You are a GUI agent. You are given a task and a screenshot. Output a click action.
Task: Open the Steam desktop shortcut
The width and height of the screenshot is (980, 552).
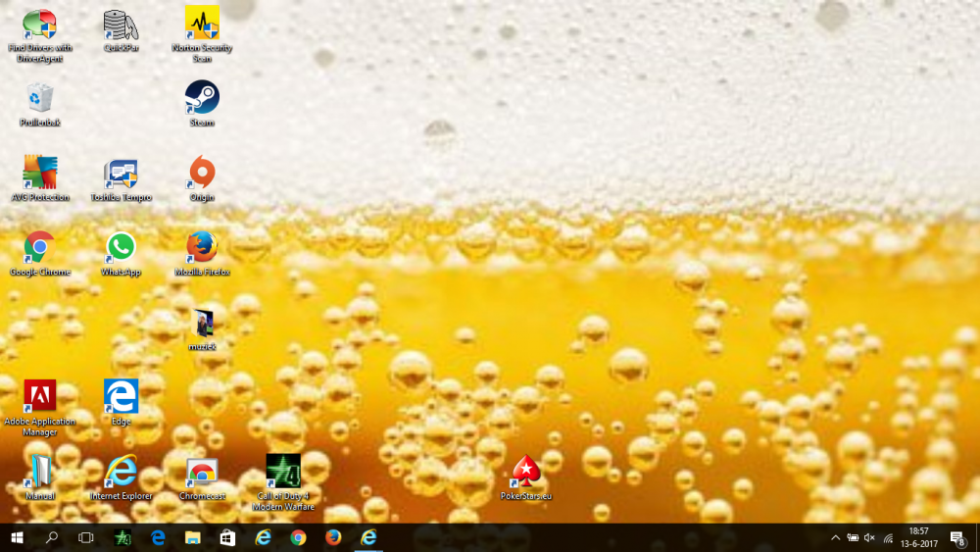(202, 98)
